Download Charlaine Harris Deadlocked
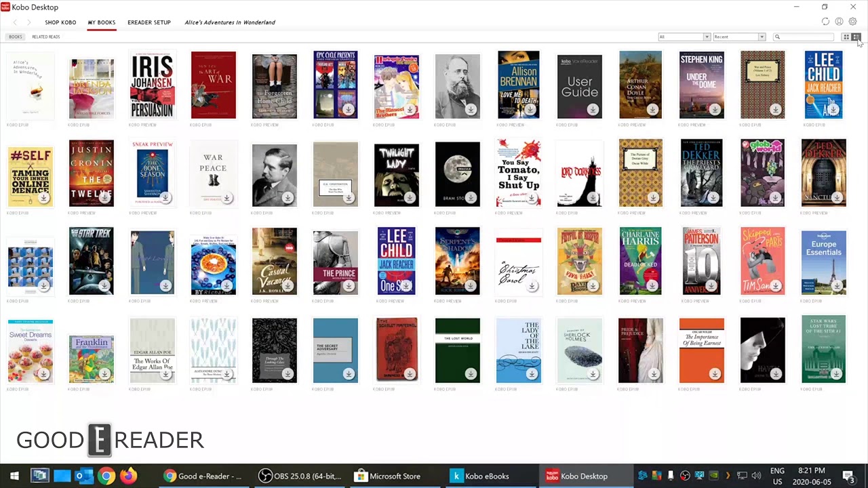This screenshot has height=488, width=868. 654,285
